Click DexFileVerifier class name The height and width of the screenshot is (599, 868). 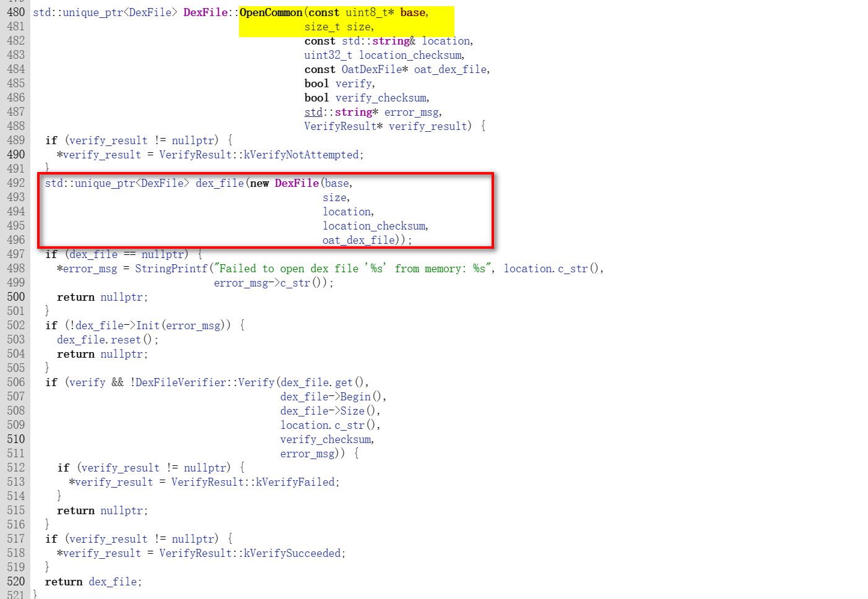[x=181, y=382]
